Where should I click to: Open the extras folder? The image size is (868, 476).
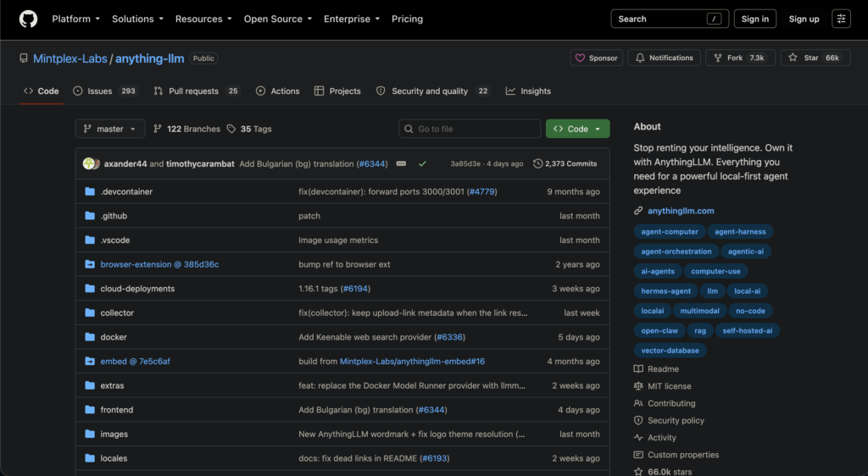[x=112, y=385]
